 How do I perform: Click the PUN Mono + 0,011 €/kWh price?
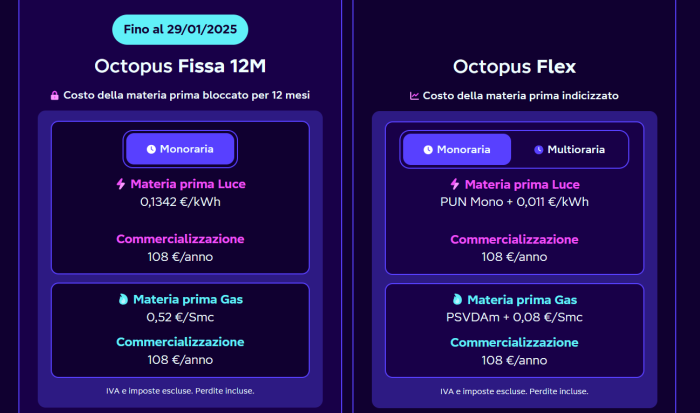(x=514, y=201)
